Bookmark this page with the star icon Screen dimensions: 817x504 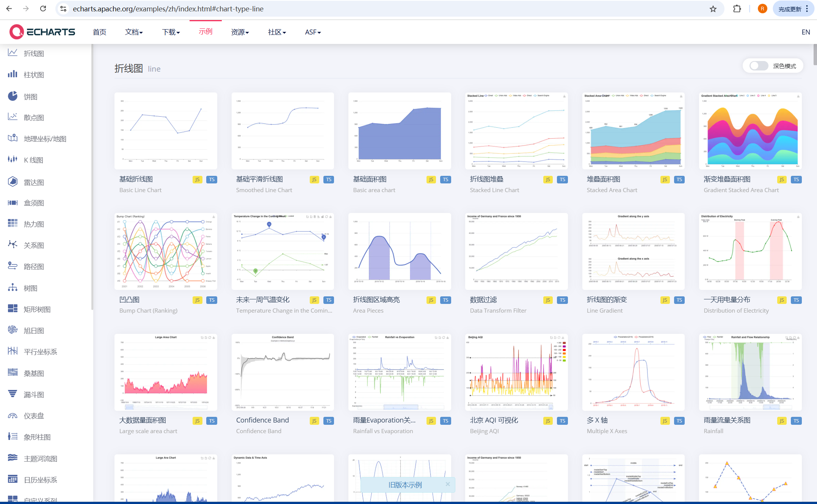click(x=713, y=9)
